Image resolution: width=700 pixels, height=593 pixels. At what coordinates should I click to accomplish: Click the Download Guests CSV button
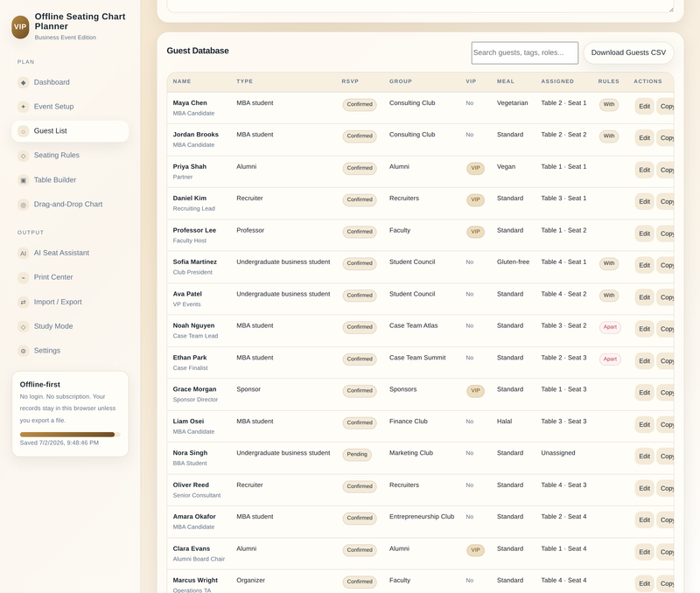tap(628, 52)
